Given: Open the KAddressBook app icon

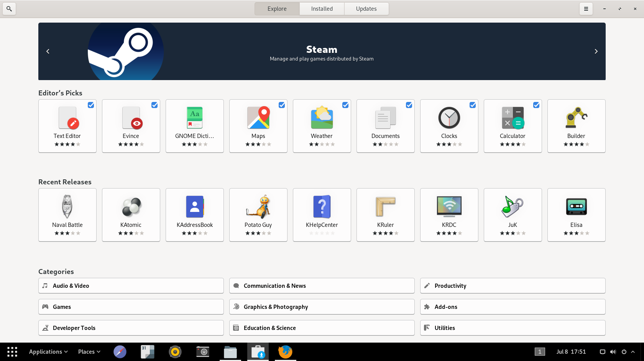Looking at the screenshot, I should click(x=195, y=207).
